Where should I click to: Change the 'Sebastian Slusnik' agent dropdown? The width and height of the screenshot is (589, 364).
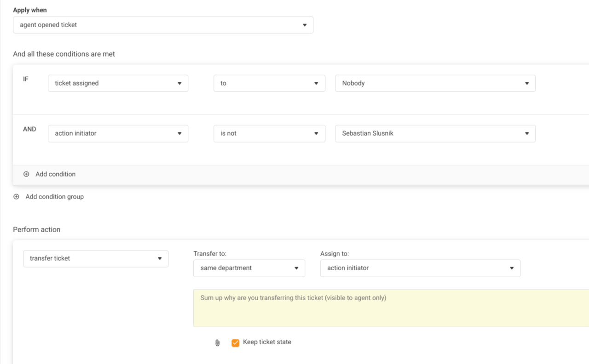[x=435, y=133]
